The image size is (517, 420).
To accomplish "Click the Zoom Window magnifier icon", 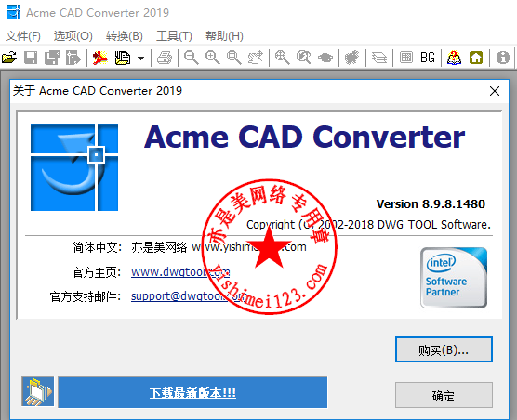I will click(234, 58).
